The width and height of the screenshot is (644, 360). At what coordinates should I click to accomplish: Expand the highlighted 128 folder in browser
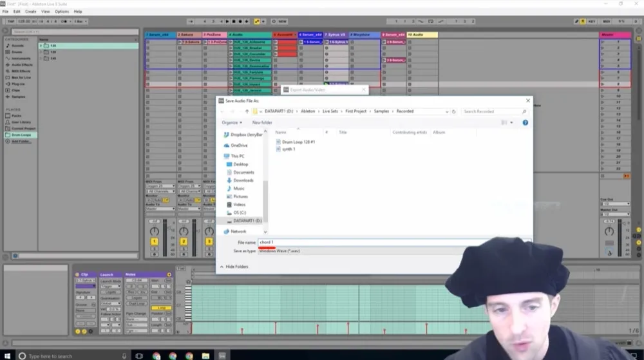pos(41,46)
